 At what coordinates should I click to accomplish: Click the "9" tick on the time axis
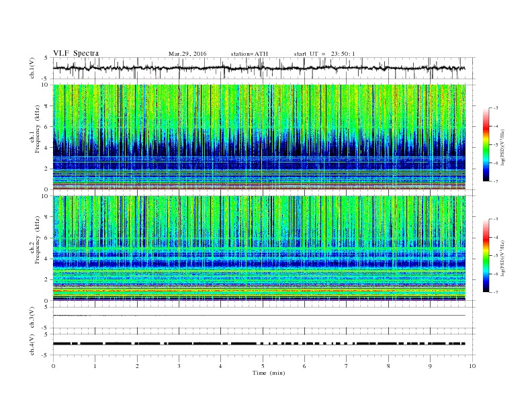430,366
